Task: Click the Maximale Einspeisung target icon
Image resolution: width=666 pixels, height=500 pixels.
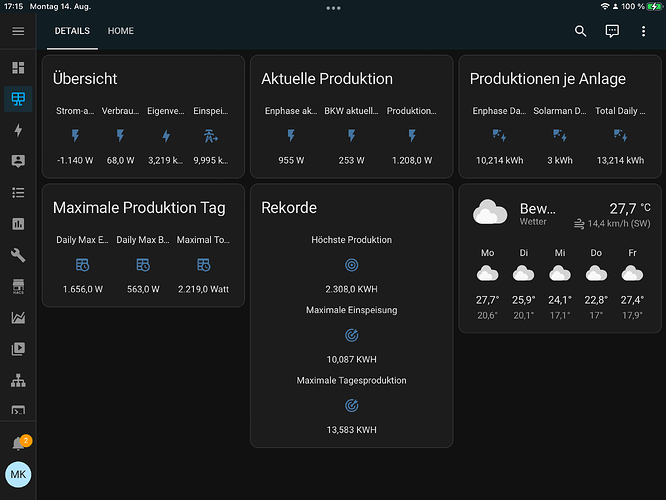Action: coord(352,335)
